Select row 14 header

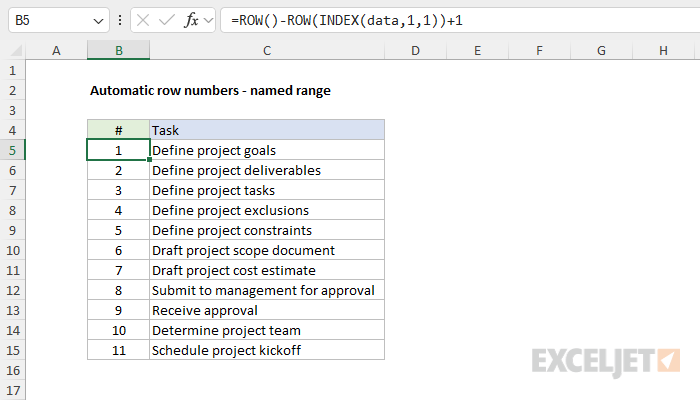point(12,330)
